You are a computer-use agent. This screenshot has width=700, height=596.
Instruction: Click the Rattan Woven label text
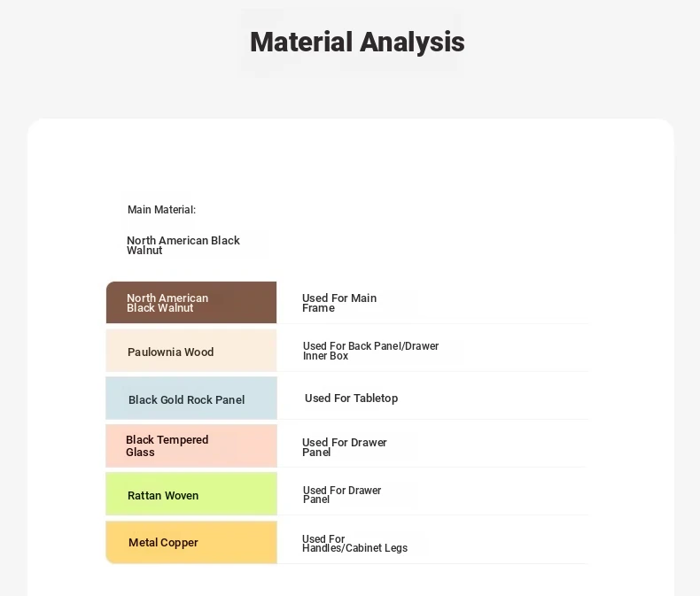[163, 496]
